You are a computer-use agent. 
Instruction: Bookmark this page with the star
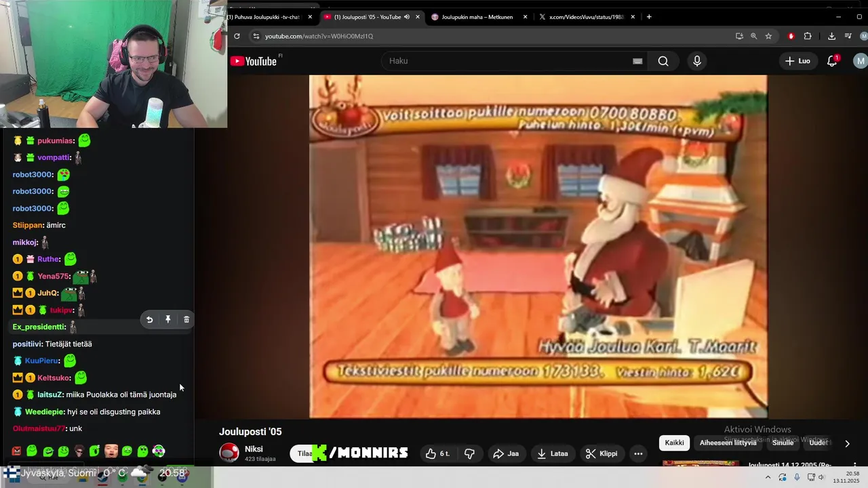[x=768, y=36]
